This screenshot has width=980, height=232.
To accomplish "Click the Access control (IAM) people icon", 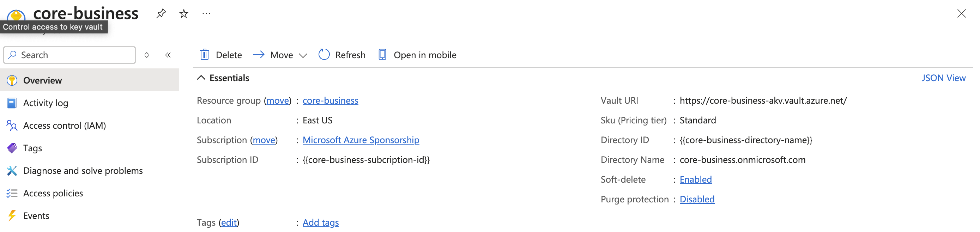I will [x=12, y=126].
